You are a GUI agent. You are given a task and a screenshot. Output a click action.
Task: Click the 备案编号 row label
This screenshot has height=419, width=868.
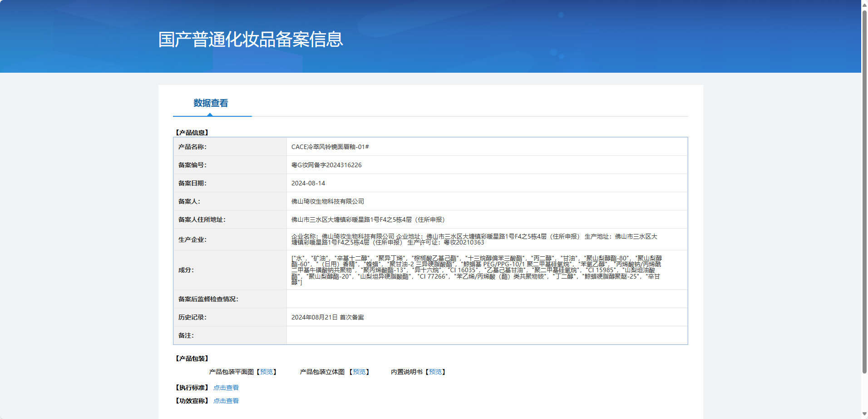192,165
